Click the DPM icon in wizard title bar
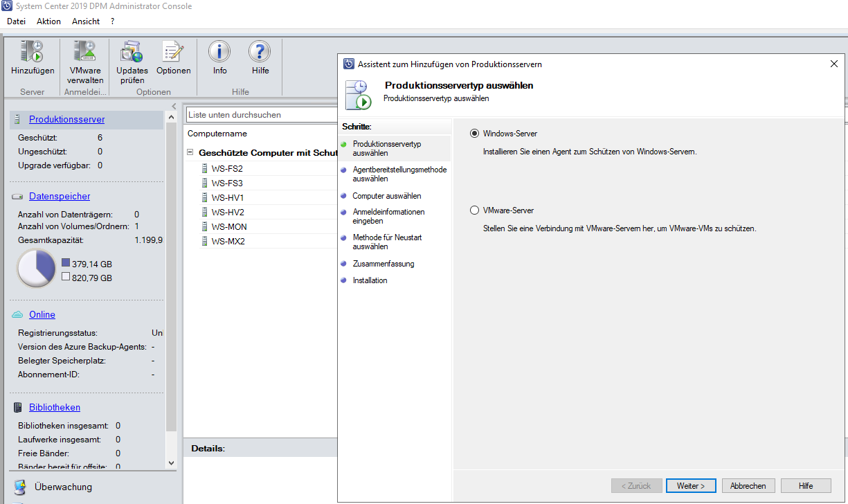The width and height of the screenshot is (848, 504). click(349, 64)
